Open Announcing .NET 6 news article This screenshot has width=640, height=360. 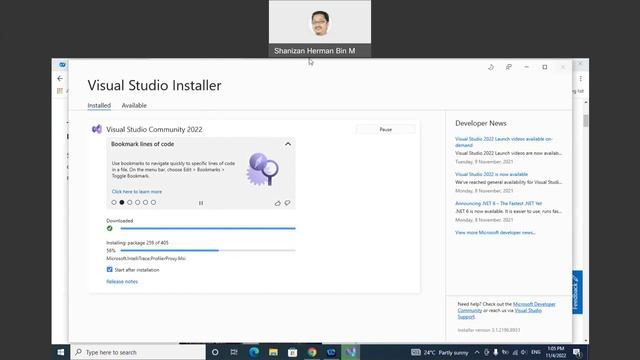(498, 203)
